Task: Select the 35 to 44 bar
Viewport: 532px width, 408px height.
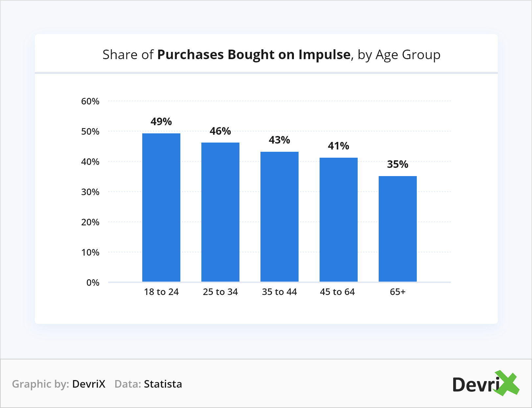Action: click(x=279, y=217)
